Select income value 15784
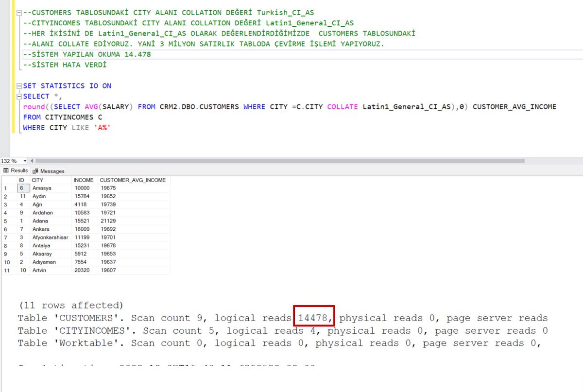The width and height of the screenshot is (583, 392). coord(85,196)
